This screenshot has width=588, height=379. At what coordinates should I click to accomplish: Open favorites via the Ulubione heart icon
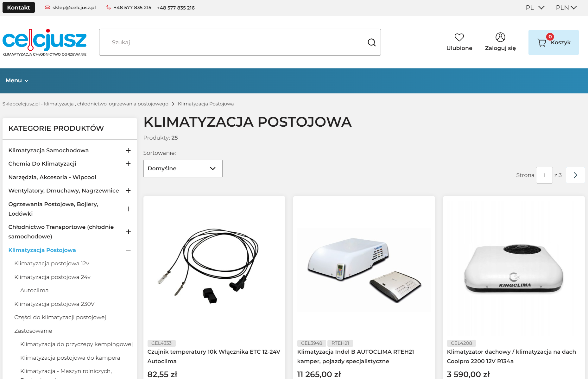point(459,38)
